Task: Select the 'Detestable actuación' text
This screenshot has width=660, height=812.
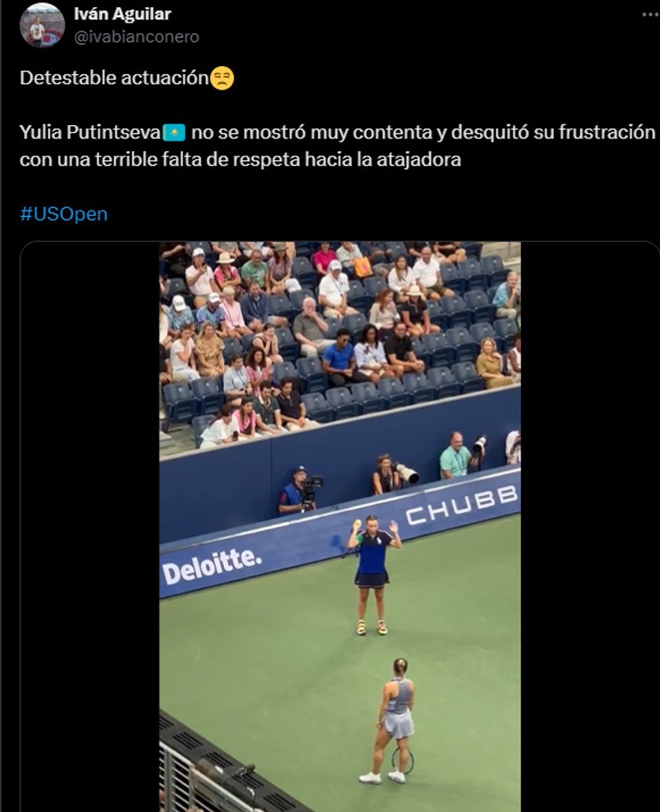Action: click(114, 78)
